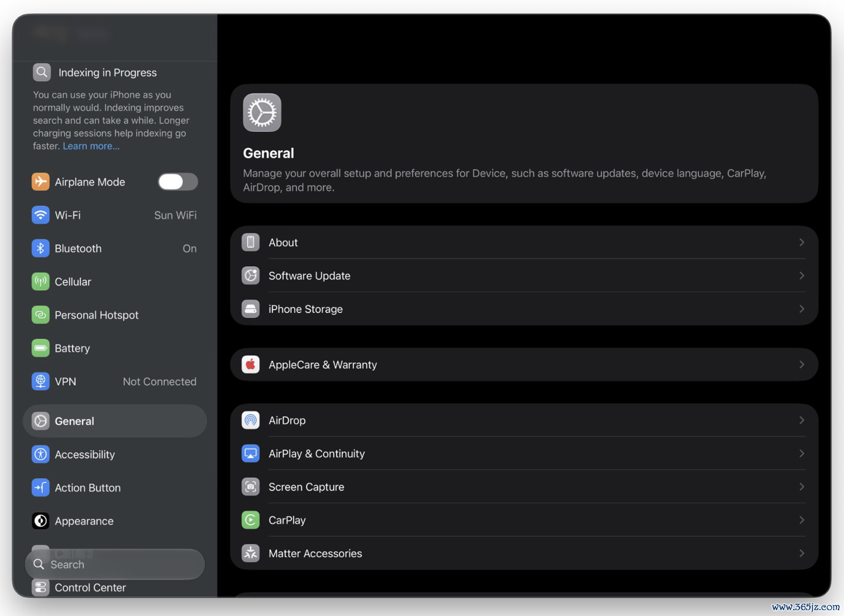The image size is (844, 616).
Task: Click the AirPlay & Continuity icon
Action: coord(251,454)
